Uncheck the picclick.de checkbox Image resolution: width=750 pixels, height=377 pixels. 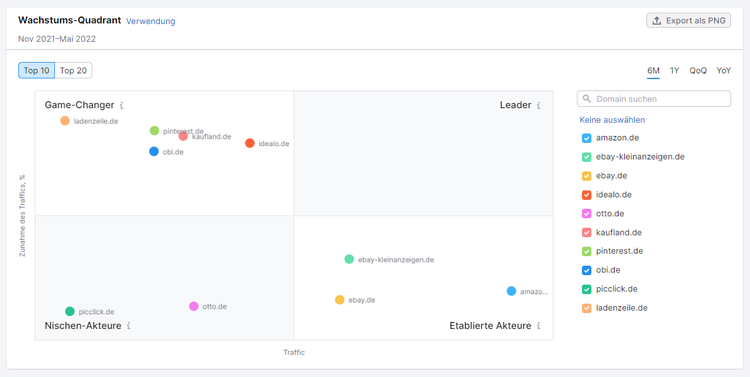[x=587, y=289]
